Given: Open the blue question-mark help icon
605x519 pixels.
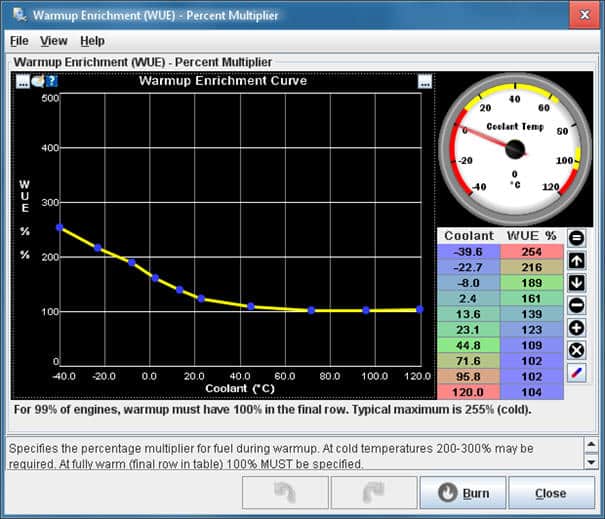Looking at the screenshot, I should click(50, 82).
